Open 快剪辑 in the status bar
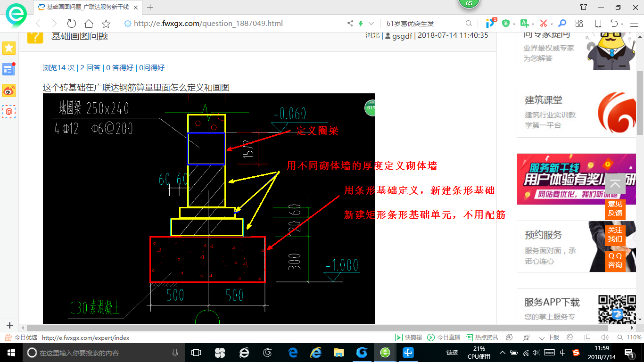Viewport: 644px width, 362px height. pos(408,337)
